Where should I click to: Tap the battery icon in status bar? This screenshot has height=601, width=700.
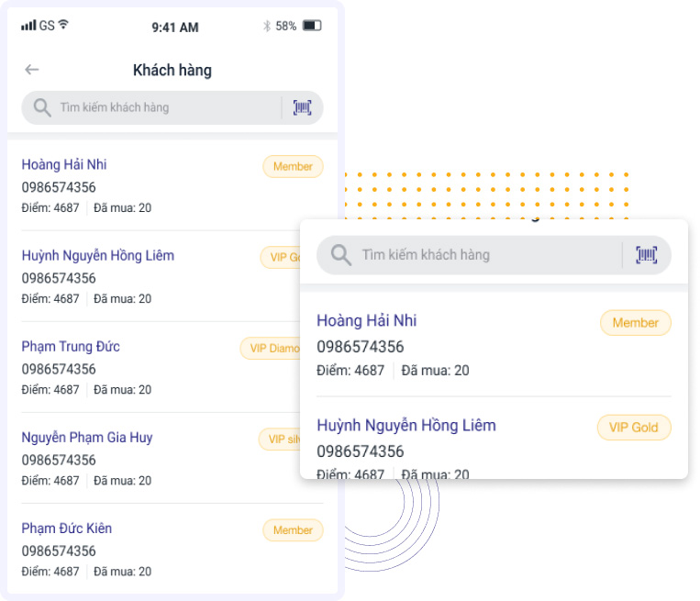[x=312, y=27]
